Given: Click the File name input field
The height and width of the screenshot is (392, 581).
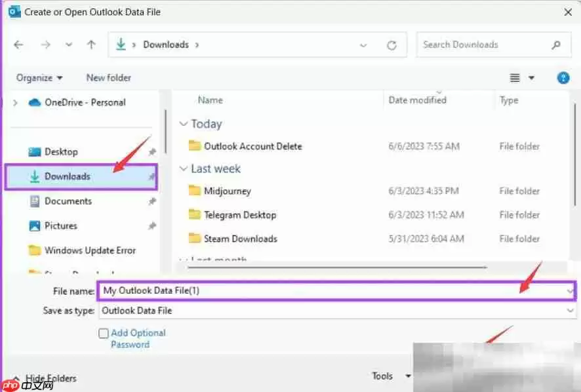Looking at the screenshot, I should 328,290.
